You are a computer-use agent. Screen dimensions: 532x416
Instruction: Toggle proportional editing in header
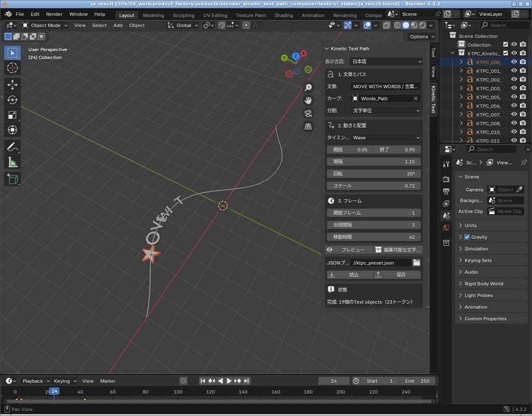(246, 25)
